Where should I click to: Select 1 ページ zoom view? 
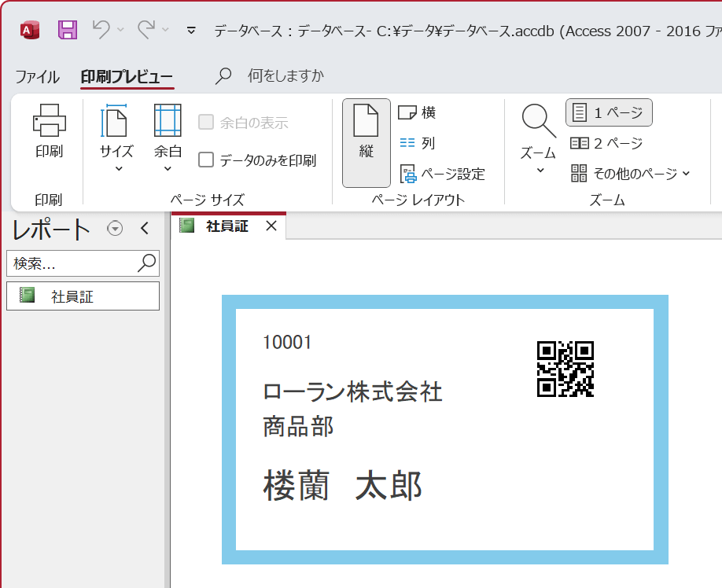[x=609, y=112]
